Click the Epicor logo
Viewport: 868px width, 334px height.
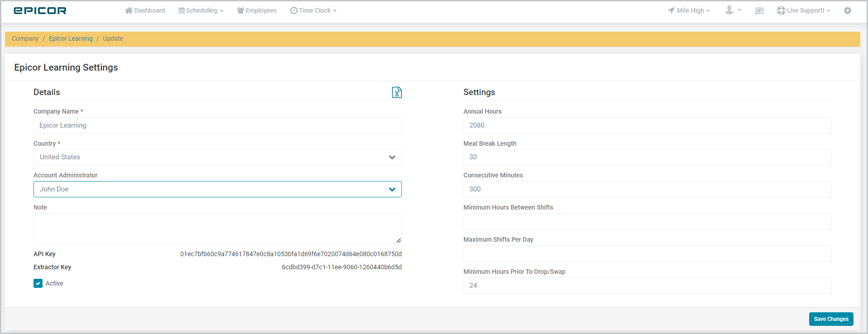[40, 10]
